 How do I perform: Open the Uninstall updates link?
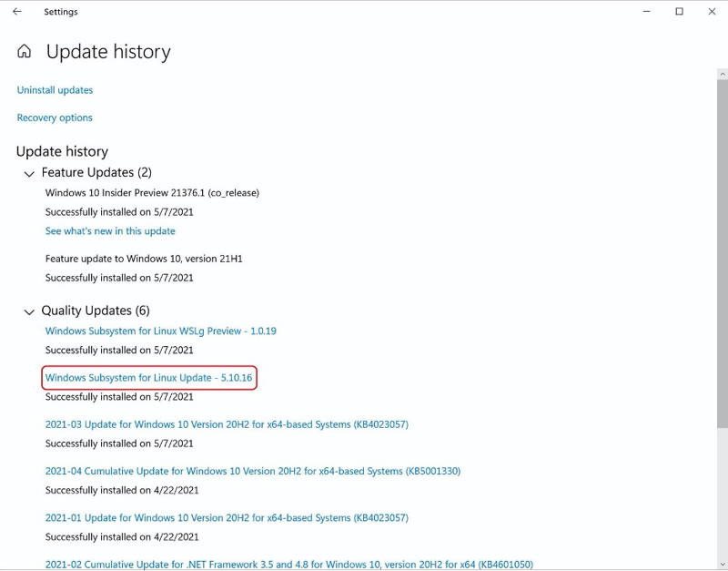click(55, 90)
